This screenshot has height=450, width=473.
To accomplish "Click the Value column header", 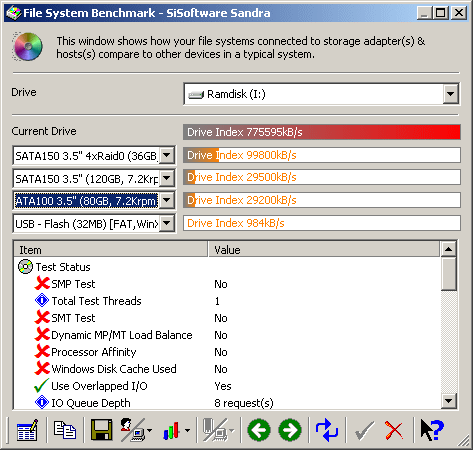I will tap(324, 250).
